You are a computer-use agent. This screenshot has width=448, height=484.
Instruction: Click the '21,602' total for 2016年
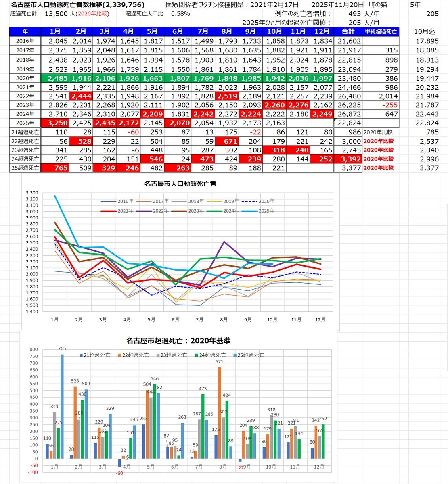349,41
